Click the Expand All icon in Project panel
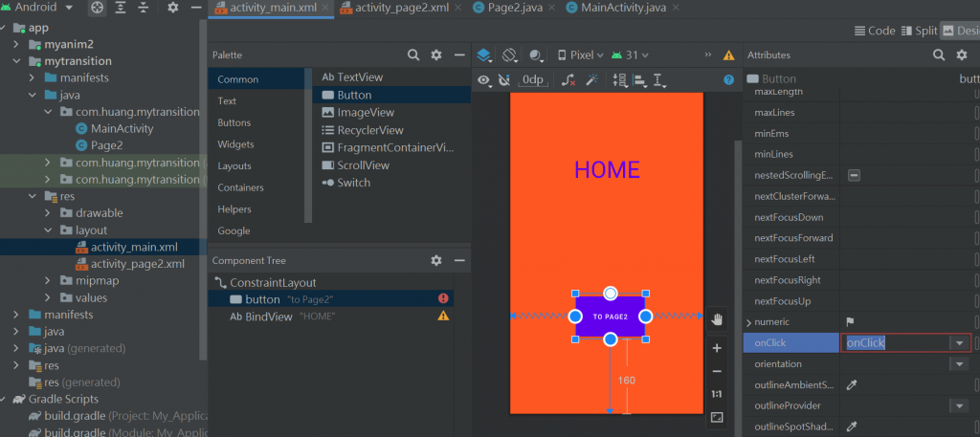980x437 pixels. (121, 8)
